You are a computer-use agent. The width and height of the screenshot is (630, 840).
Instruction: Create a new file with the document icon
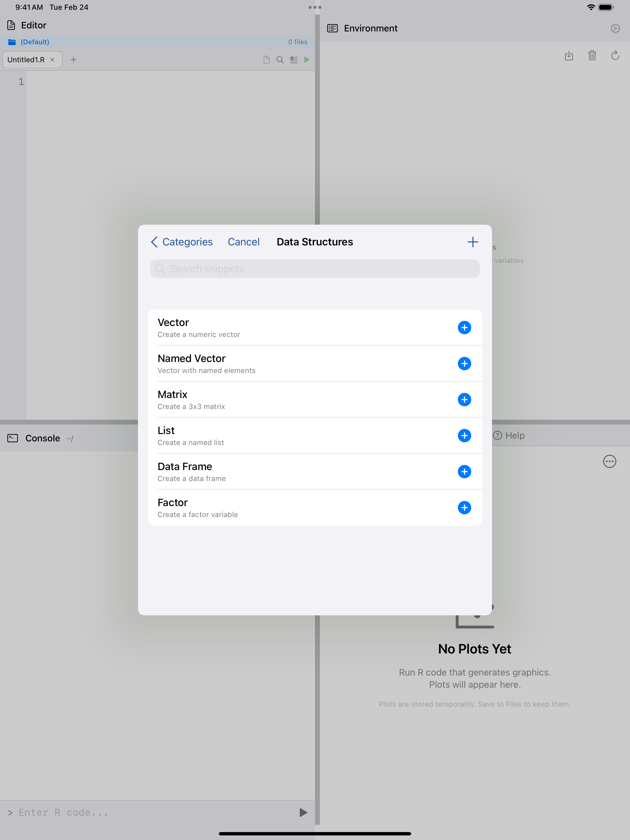[x=266, y=60]
